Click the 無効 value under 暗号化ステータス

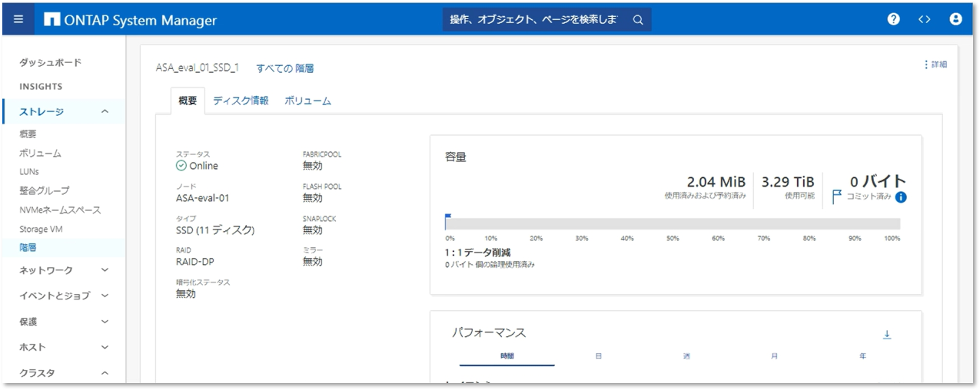[186, 294]
